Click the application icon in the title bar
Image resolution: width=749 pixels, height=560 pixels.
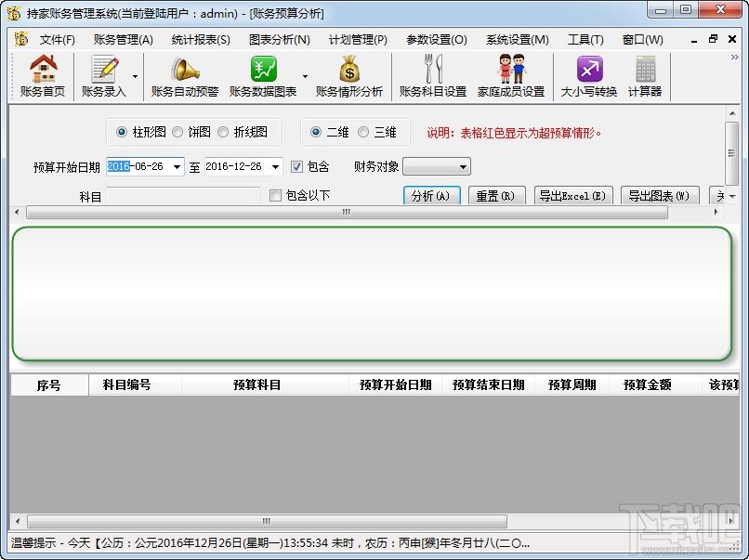coord(14,13)
